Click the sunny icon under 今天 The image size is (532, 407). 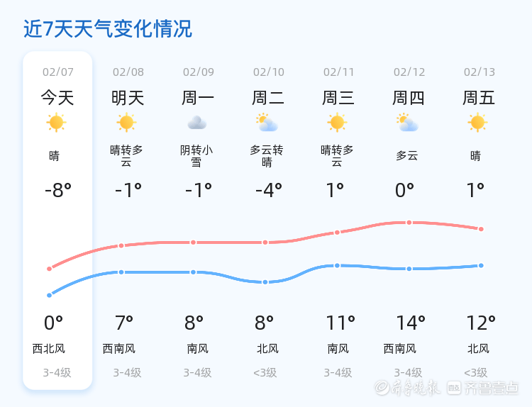(56, 123)
